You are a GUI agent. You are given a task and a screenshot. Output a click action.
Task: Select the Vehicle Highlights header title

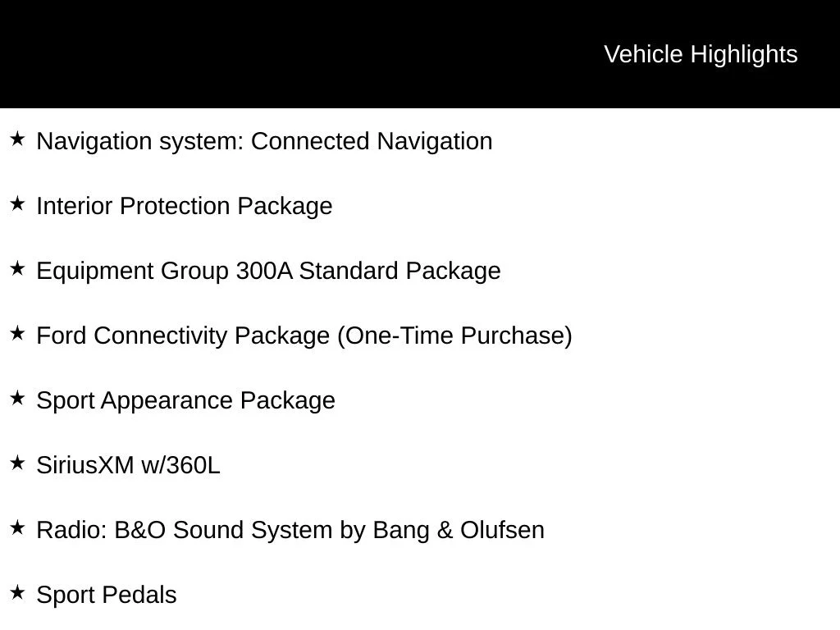click(701, 55)
